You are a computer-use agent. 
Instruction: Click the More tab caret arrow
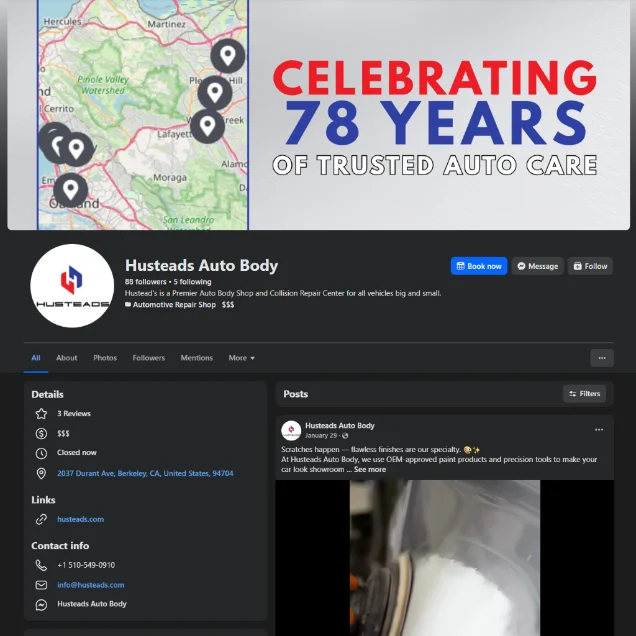252,358
